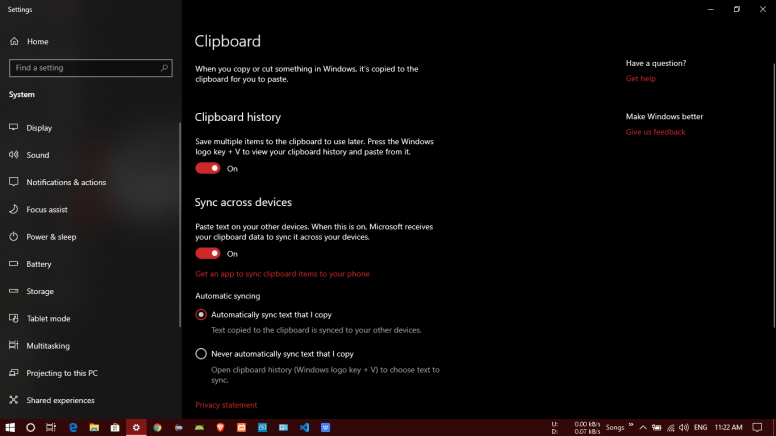Screen dimensions: 776x436
Task: Click the Get help link
Action: 640,78
